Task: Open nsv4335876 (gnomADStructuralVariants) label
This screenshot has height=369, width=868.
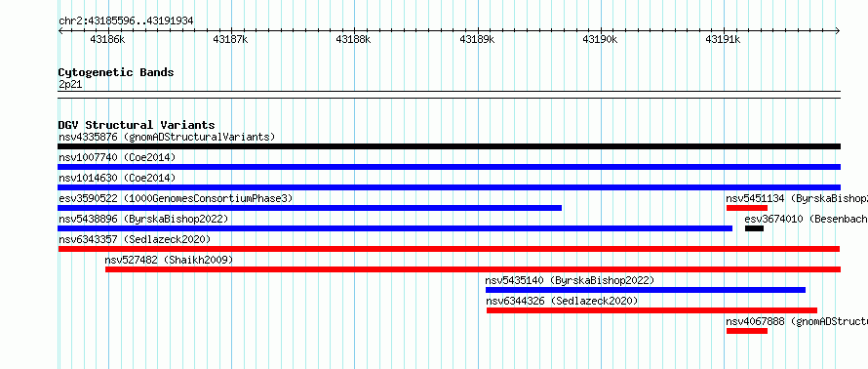Action: click(167, 137)
